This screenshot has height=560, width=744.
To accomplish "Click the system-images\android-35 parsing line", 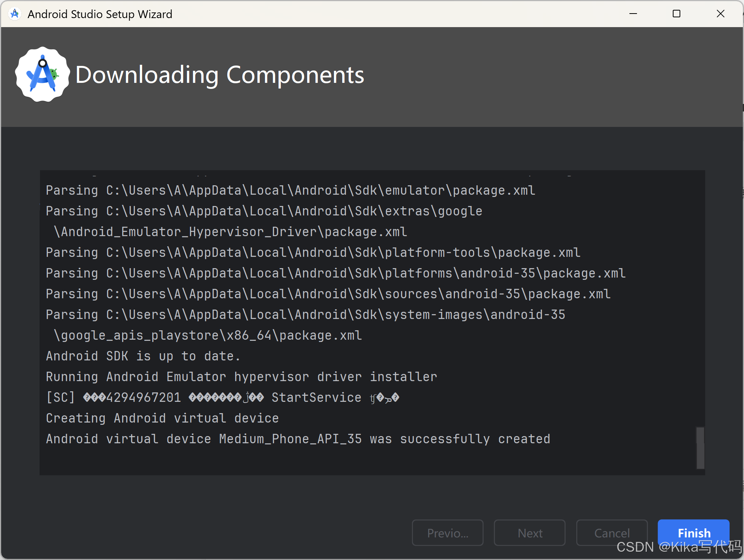I will tap(305, 314).
